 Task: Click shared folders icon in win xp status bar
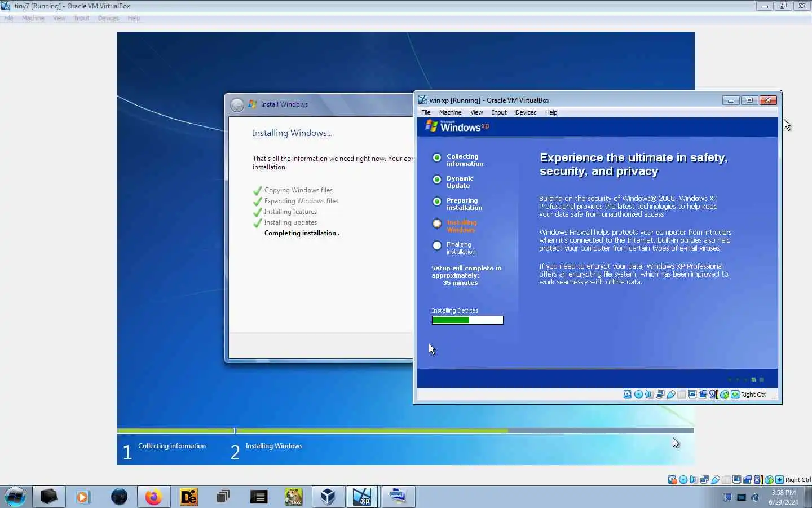pos(682,395)
